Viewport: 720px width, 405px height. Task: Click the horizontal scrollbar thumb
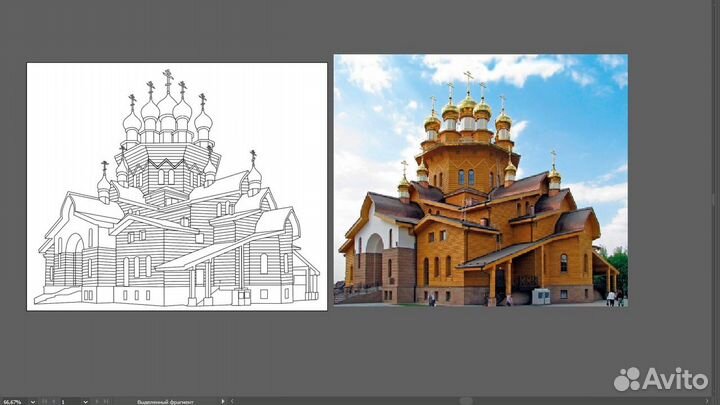pos(466,401)
